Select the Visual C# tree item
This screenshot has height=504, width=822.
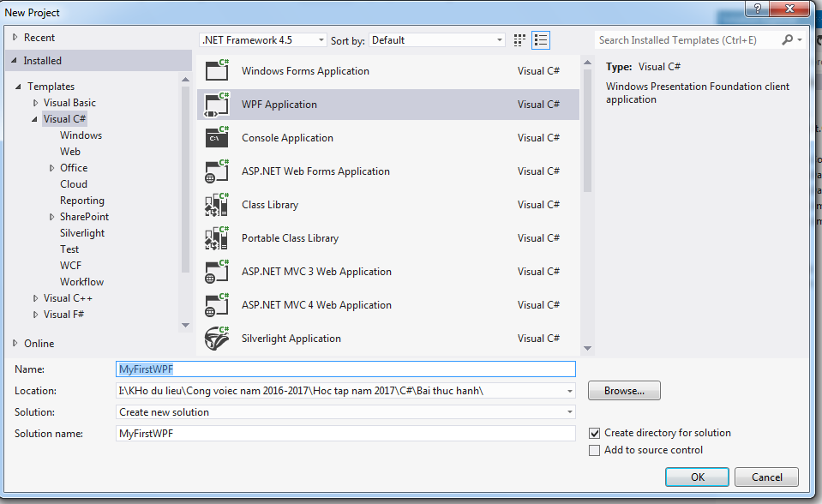click(x=64, y=119)
